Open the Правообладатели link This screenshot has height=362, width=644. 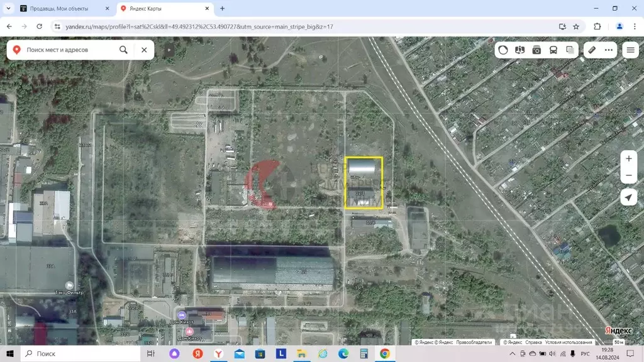pyautogui.click(x=474, y=342)
